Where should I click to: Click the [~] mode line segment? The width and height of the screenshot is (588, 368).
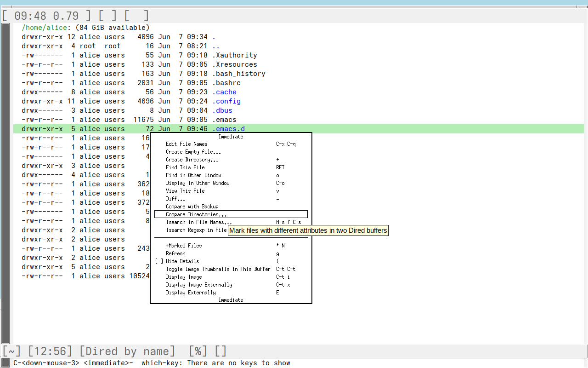click(11, 351)
